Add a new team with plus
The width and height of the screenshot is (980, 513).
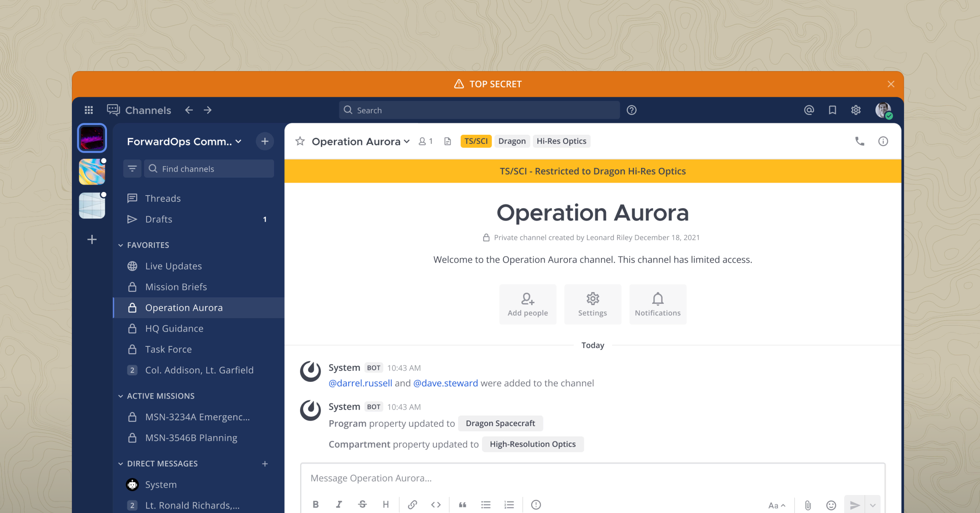coord(92,239)
